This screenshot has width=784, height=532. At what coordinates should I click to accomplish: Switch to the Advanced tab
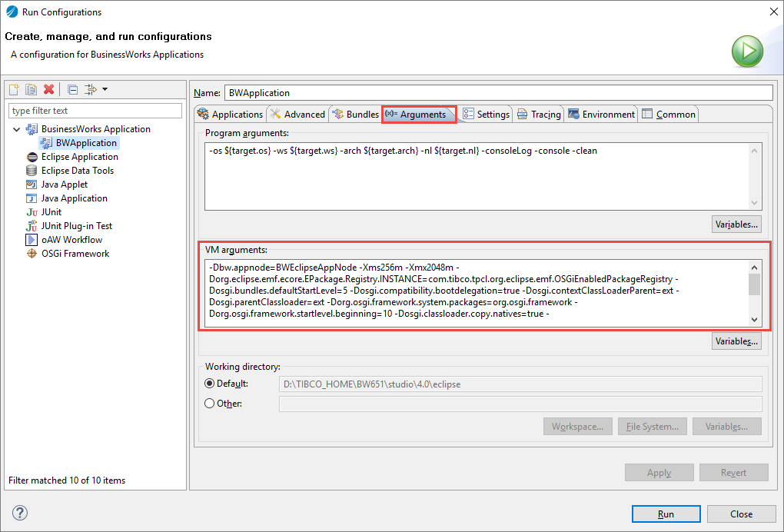pos(298,115)
